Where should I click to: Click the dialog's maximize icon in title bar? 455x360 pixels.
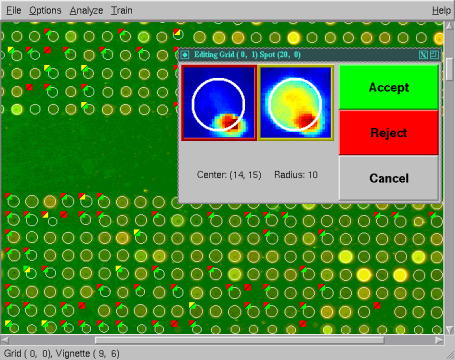(434, 55)
